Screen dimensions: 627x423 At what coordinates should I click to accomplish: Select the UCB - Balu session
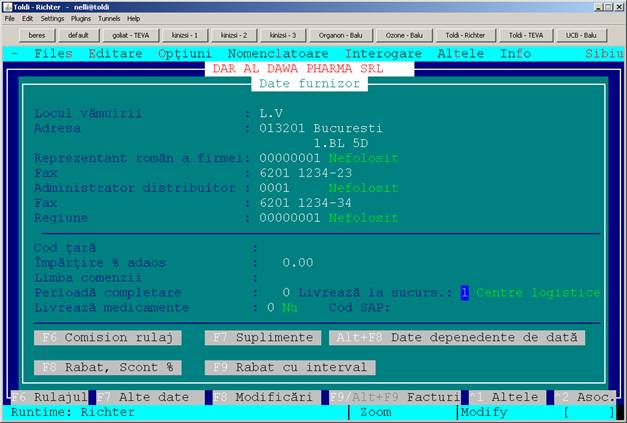click(x=581, y=35)
